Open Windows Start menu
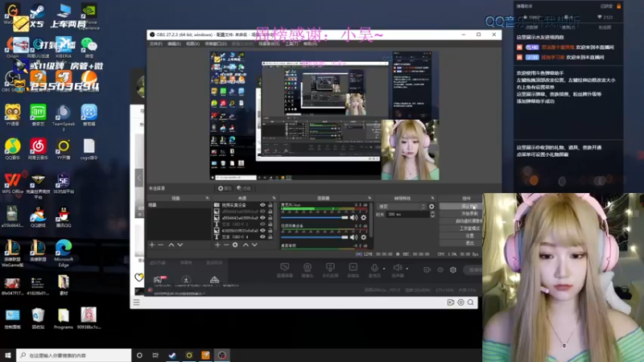The width and height of the screenshot is (644, 362). 8,355
